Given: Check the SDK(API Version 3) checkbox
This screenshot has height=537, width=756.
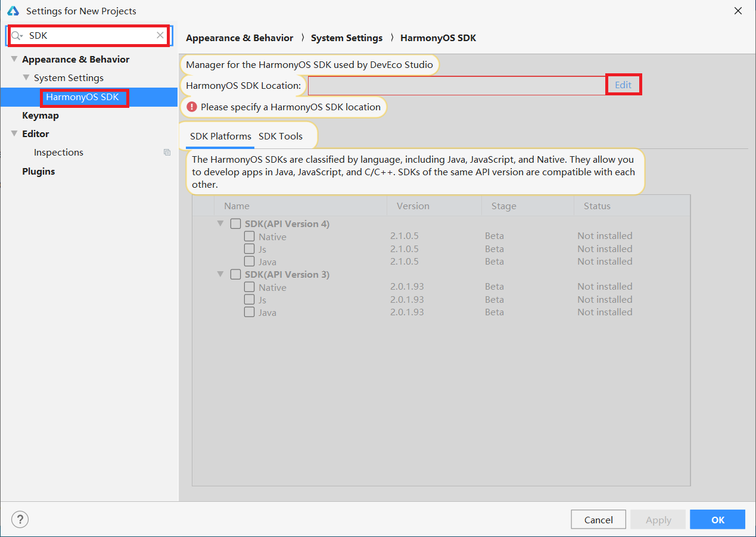Looking at the screenshot, I should pyautogui.click(x=236, y=275).
